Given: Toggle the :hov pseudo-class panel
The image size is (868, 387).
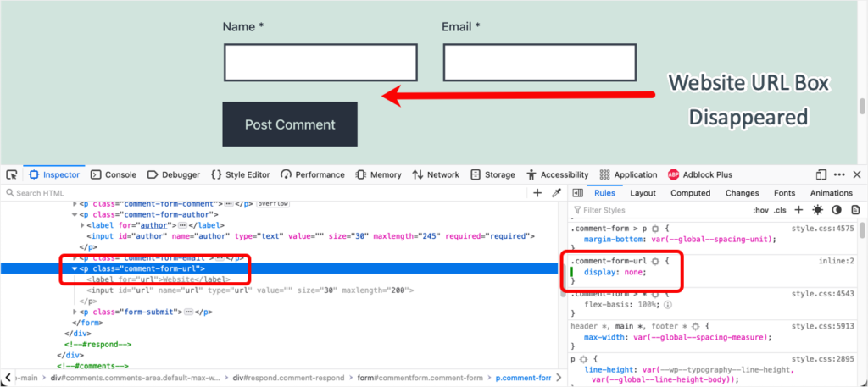Looking at the screenshot, I should [760, 210].
